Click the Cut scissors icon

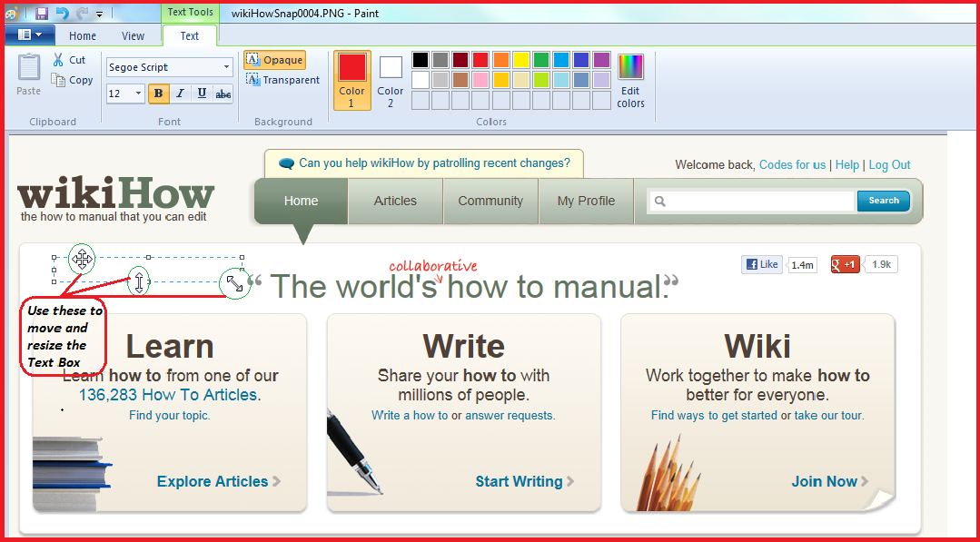pyautogui.click(x=58, y=60)
